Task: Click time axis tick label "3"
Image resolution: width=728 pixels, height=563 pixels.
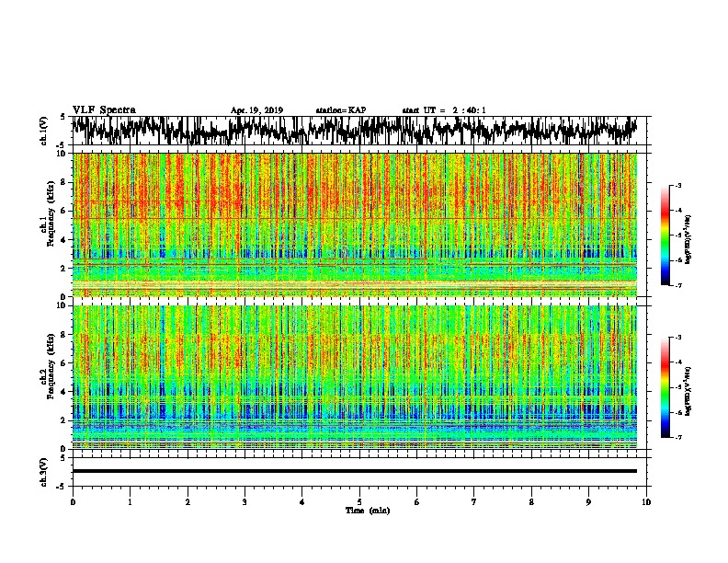Action: 245,502
